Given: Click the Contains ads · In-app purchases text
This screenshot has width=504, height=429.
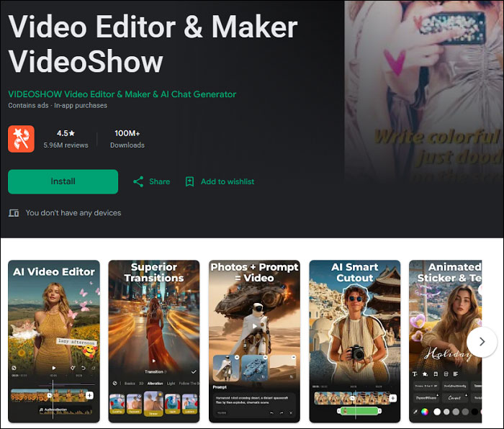Looking at the screenshot, I should (58, 105).
